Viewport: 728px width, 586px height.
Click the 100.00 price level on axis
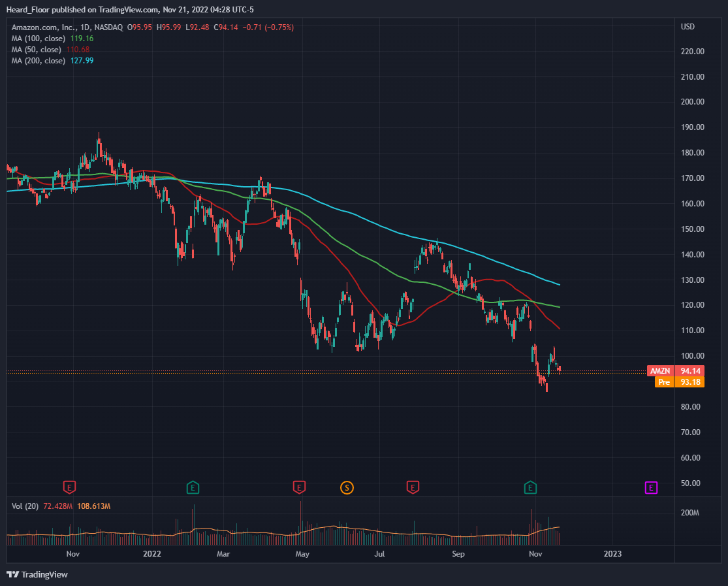click(x=692, y=356)
